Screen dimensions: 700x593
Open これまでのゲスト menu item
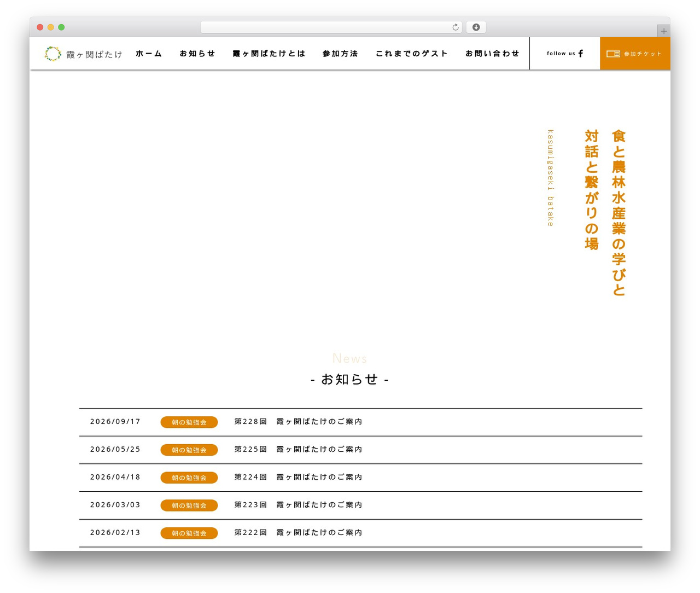412,54
